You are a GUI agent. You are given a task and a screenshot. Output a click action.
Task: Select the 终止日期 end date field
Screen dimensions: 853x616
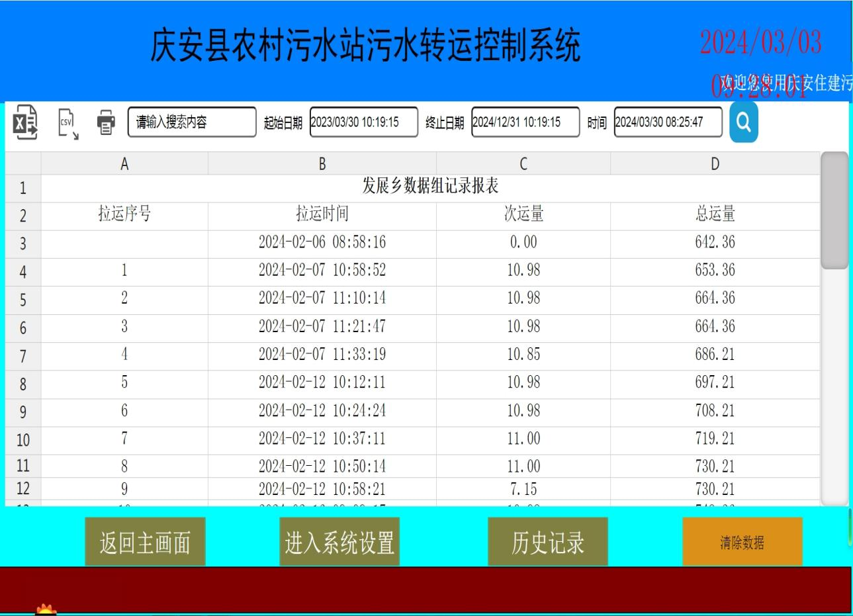pyautogui.click(x=525, y=122)
